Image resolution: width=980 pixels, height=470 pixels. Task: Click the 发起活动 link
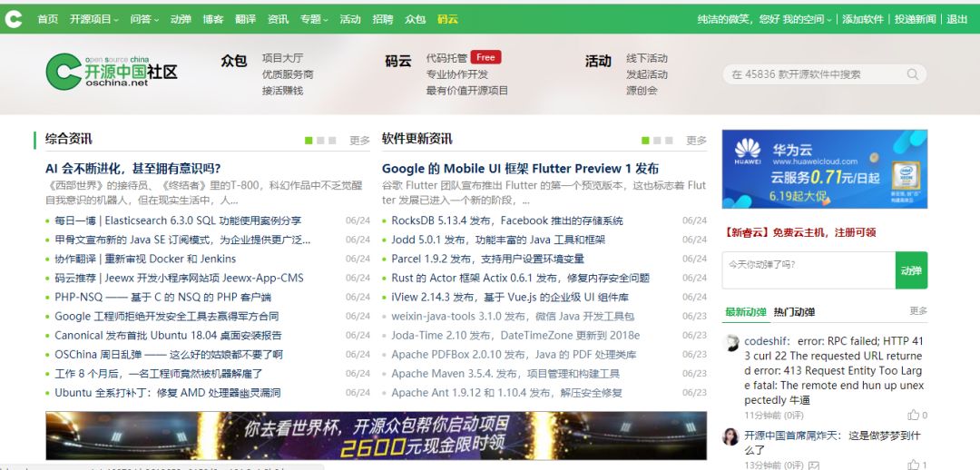647,74
